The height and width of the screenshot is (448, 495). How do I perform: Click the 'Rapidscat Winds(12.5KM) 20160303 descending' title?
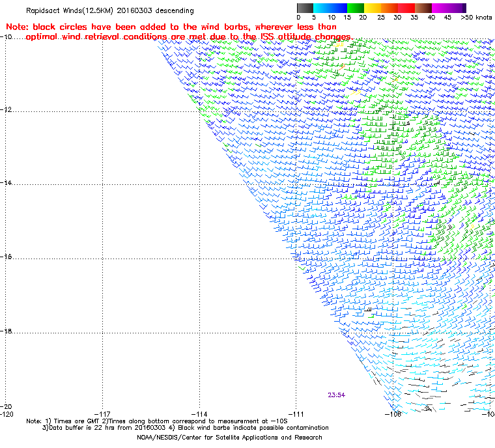pyautogui.click(x=110, y=10)
